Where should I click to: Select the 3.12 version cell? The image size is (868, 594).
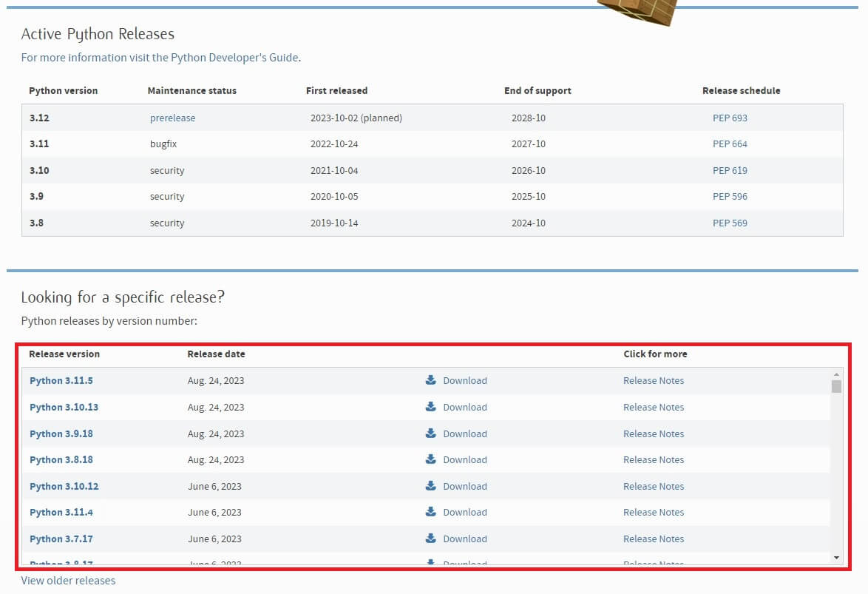[39, 118]
